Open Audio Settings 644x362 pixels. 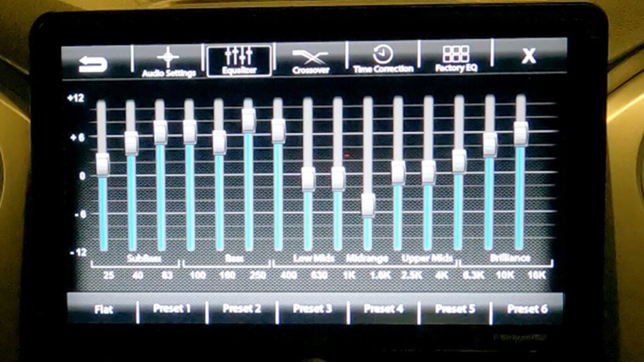coord(168,61)
